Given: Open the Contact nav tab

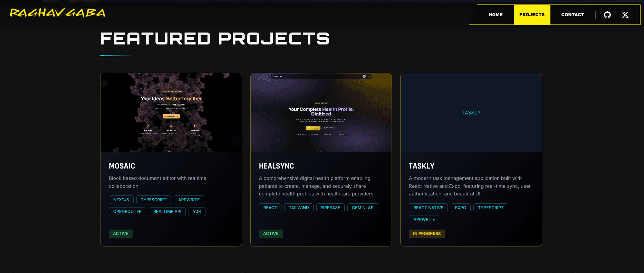Looking at the screenshot, I should (573, 15).
